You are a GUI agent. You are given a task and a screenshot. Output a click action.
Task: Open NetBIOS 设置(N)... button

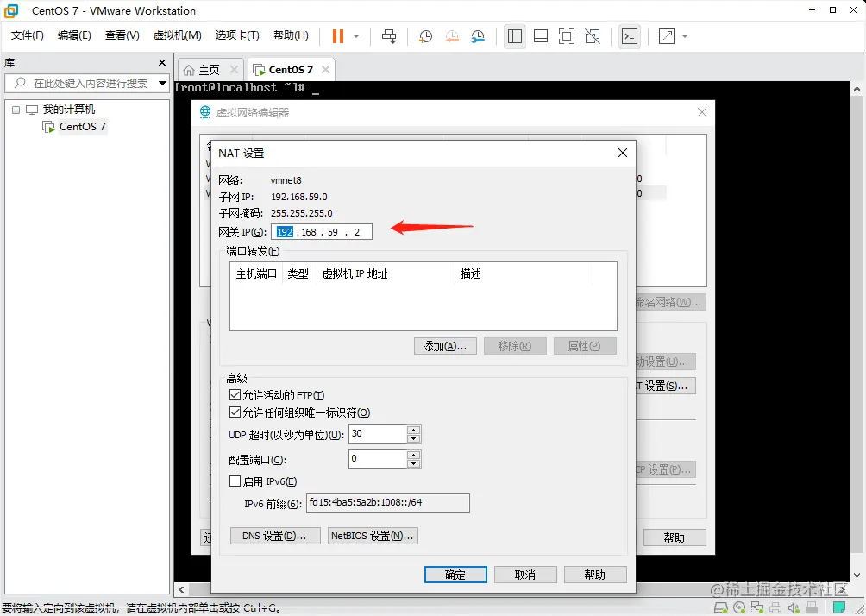tap(373, 536)
